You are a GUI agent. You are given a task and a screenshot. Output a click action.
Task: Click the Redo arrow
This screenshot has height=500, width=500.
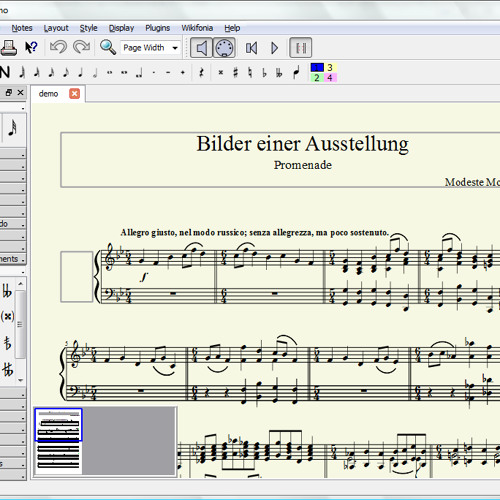(x=82, y=48)
